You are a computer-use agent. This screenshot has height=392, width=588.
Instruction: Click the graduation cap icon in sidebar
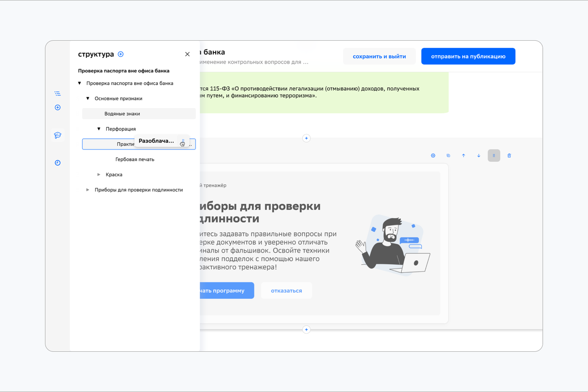(58, 135)
